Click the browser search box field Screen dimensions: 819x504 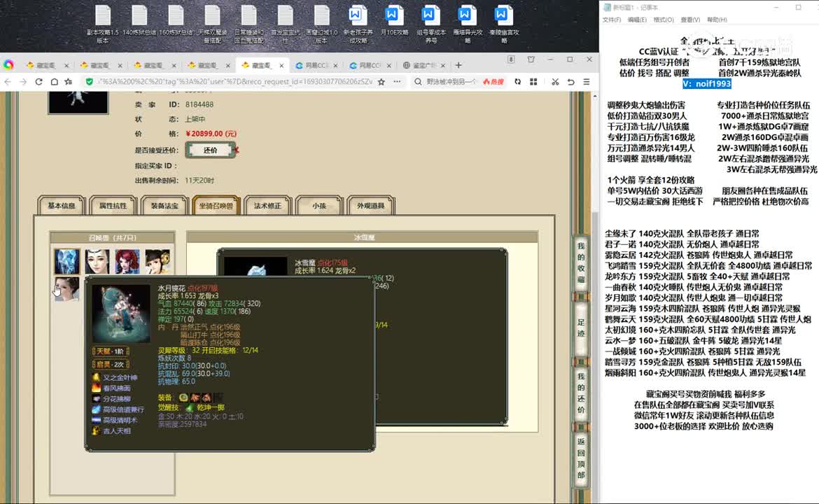[451, 82]
